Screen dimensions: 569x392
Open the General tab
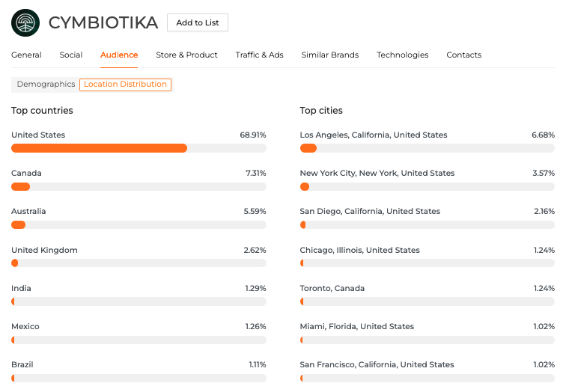pyautogui.click(x=26, y=55)
